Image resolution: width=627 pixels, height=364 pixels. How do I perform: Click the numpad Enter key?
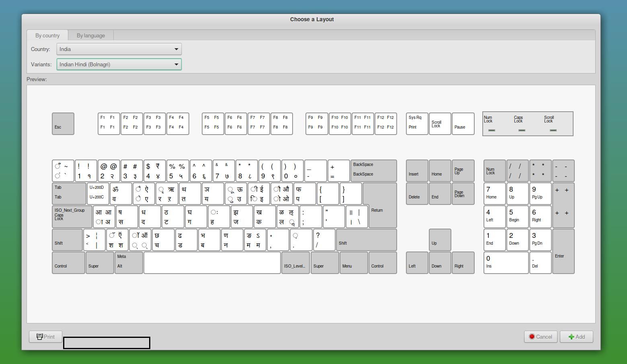click(563, 251)
